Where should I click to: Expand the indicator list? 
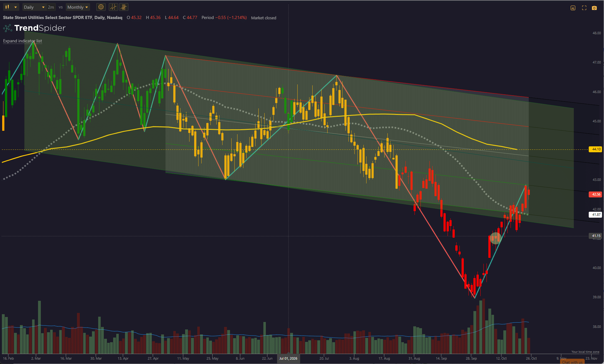point(22,41)
